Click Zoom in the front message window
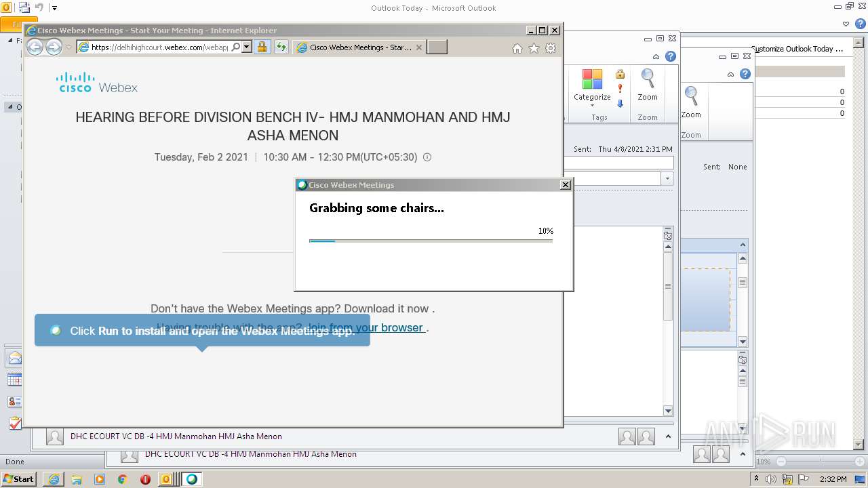 tap(648, 85)
